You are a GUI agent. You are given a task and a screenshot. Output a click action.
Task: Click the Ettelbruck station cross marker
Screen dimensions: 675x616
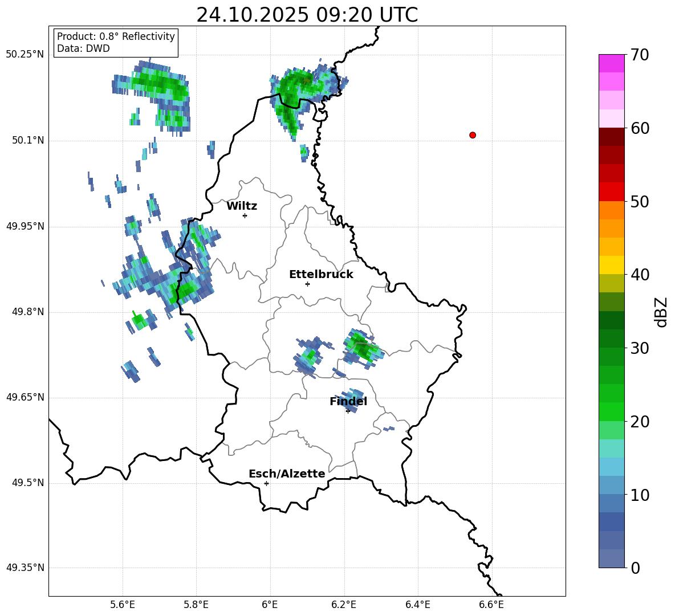[x=307, y=284]
